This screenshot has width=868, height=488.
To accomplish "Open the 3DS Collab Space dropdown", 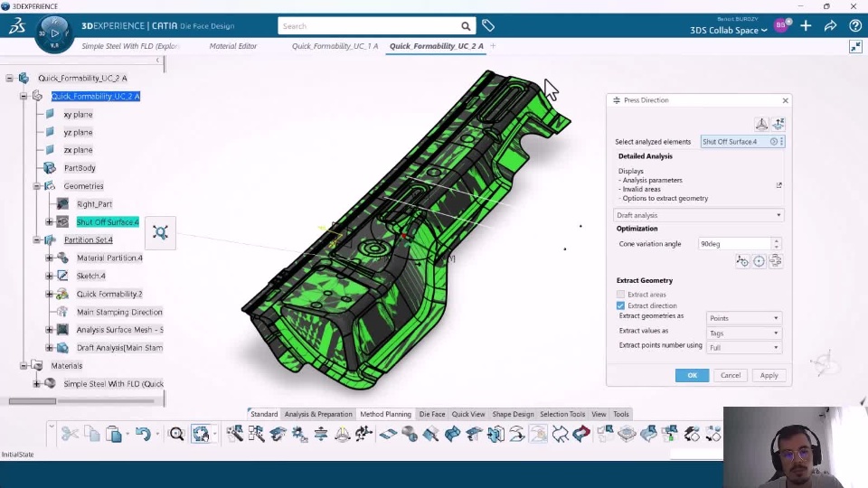I will tap(729, 31).
